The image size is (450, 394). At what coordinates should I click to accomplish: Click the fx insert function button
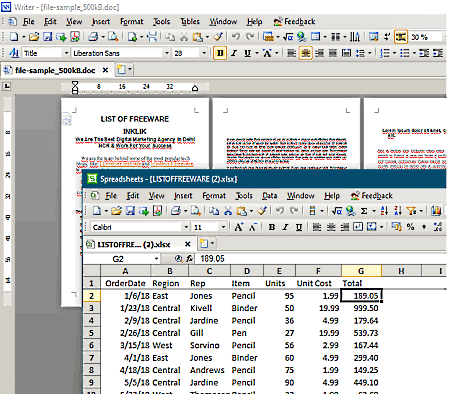(x=190, y=259)
